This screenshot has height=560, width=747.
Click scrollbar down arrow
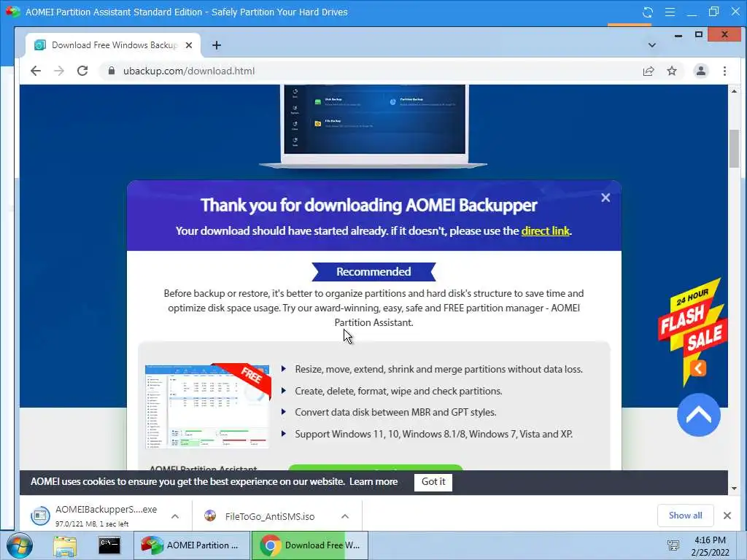coord(734,489)
